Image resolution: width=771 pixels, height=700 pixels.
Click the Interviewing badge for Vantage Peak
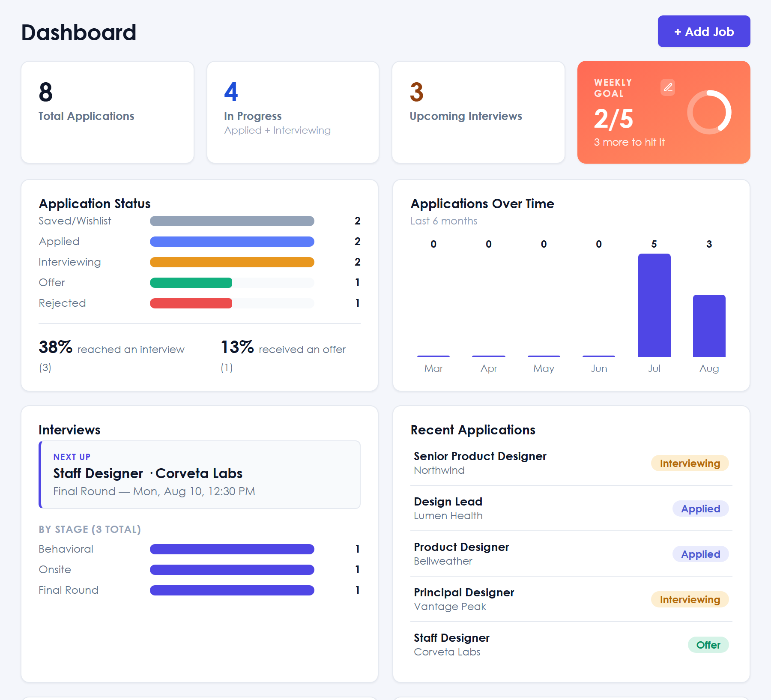tap(690, 600)
